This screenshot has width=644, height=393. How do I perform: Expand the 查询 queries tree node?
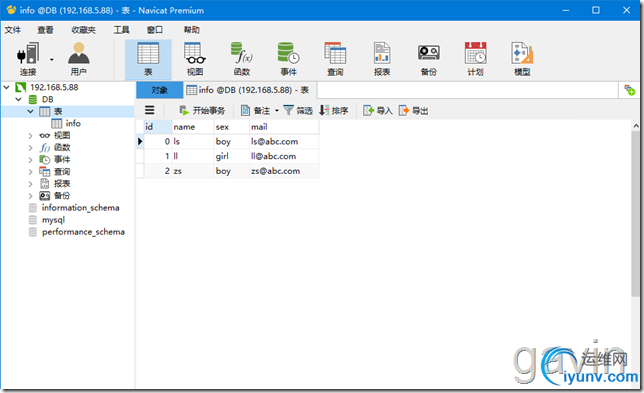point(30,172)
